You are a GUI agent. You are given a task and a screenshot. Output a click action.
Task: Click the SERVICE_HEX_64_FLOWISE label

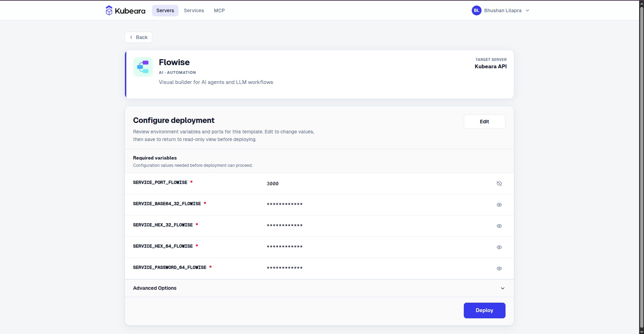tap(163, 246)
